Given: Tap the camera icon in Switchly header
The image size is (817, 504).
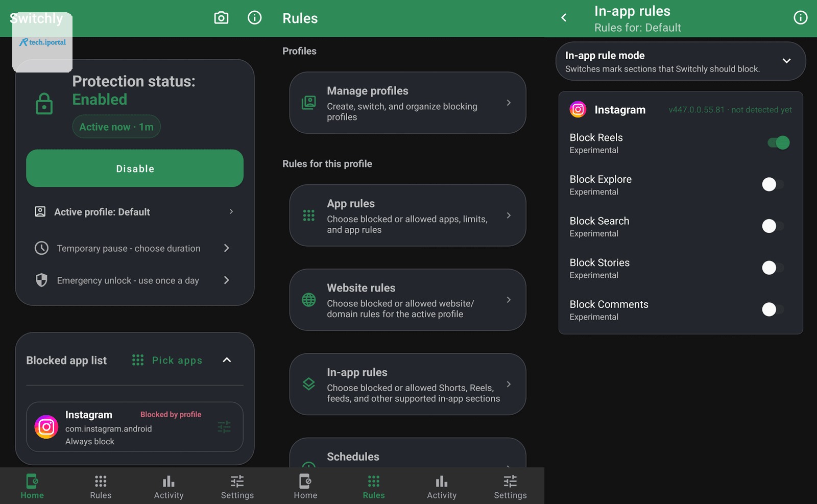Looking at the screenshot, I should (x=221, y=18).
